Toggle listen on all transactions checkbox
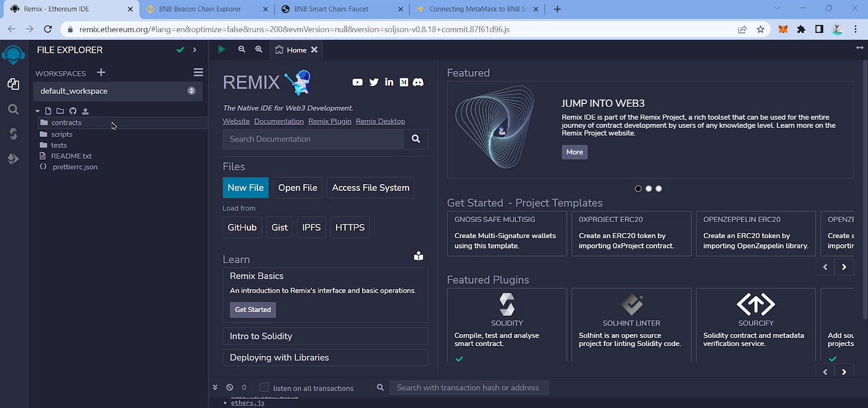 tap(264, 388)
